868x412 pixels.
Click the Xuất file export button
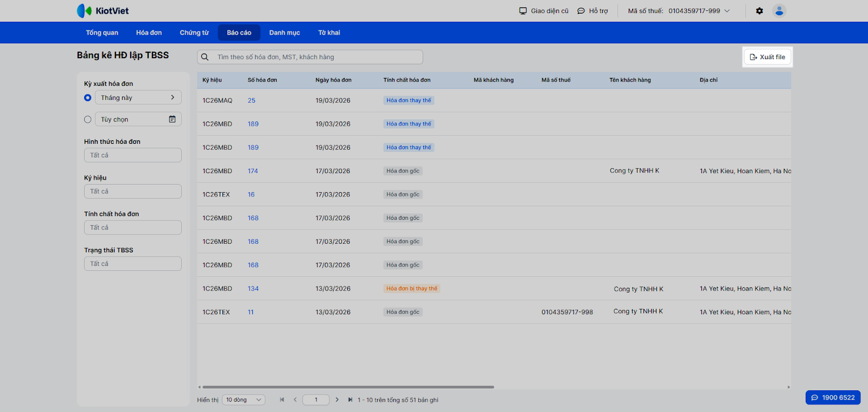(x=767, y=57)
